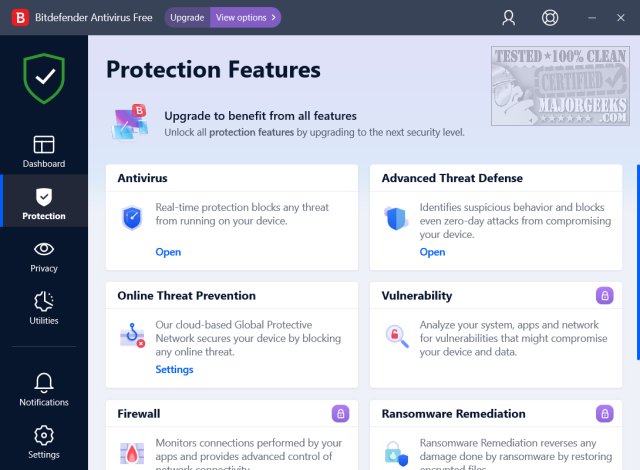Screen dimensions: 640x470
Task: Click the green shield status icon
Action: point(44,78)
